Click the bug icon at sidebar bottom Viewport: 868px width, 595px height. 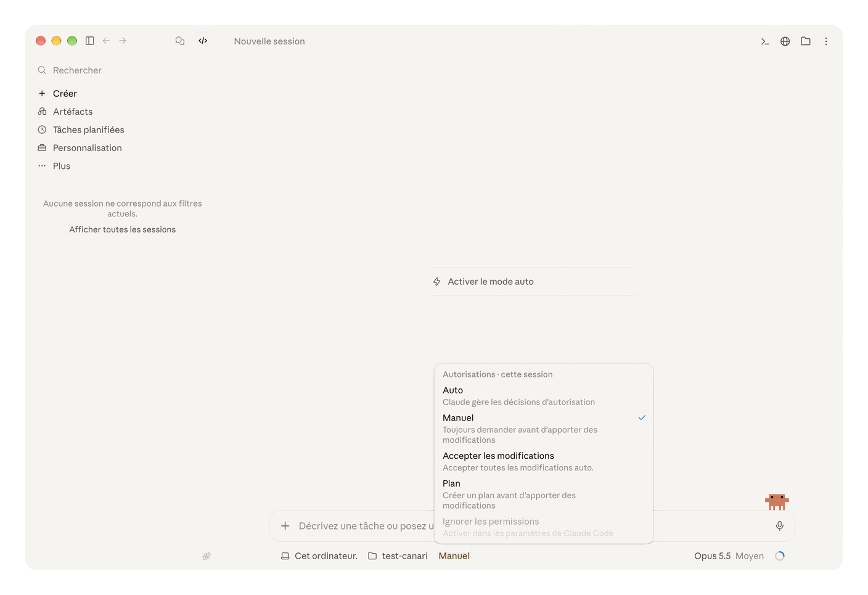[x=207, y=556]
